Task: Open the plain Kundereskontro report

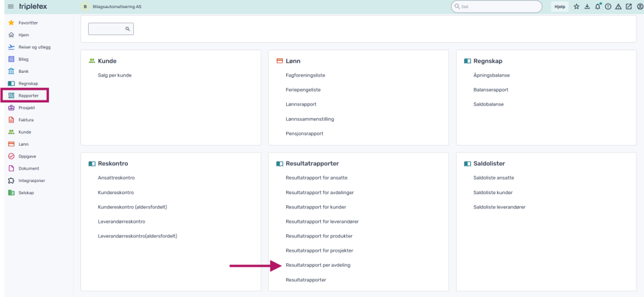Action: click(116, 192)
